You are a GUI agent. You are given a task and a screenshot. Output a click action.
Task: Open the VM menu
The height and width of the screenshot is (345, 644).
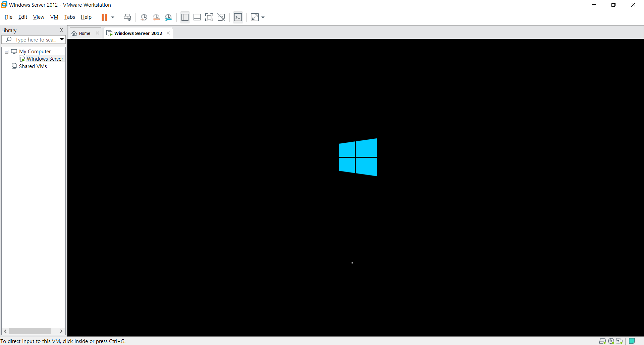point(54,17)
